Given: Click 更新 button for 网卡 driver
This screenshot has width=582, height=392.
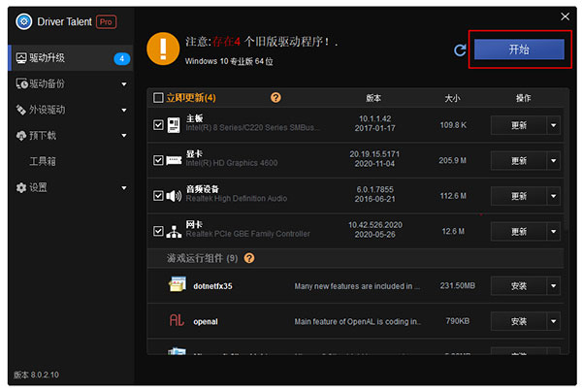Looking at the screenshot, I should (x=518, y=231).
